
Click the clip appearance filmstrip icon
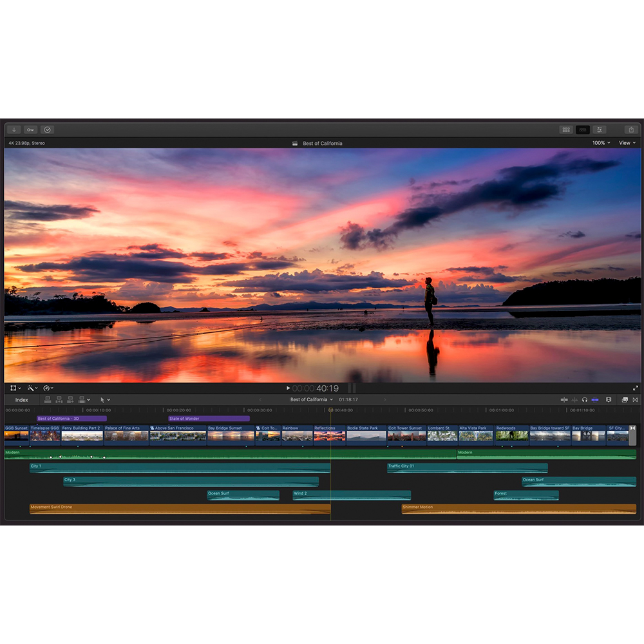tap(609, 400)
